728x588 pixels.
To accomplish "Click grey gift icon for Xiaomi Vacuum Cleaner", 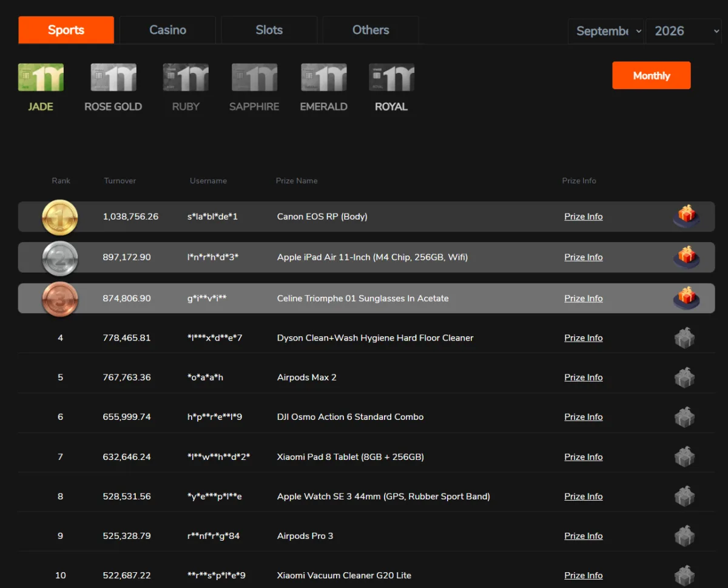I will (x=684, y=575).
